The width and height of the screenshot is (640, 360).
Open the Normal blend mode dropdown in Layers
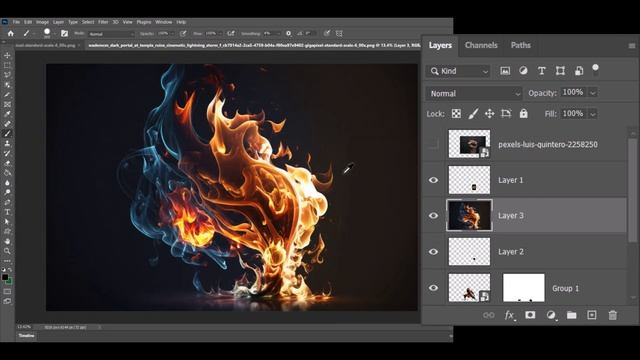coord(474,93)
